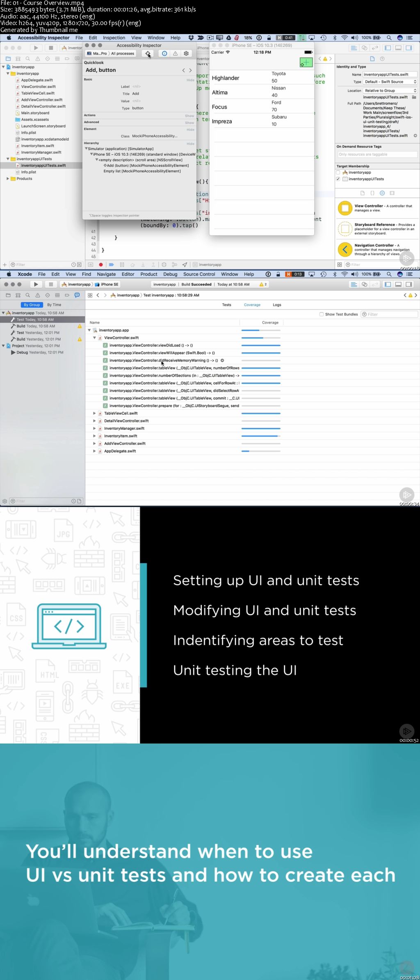This screenshot has width=420, height=980.
Task: Select Test Today, 10:58 AM report
Action: [43, 319]
